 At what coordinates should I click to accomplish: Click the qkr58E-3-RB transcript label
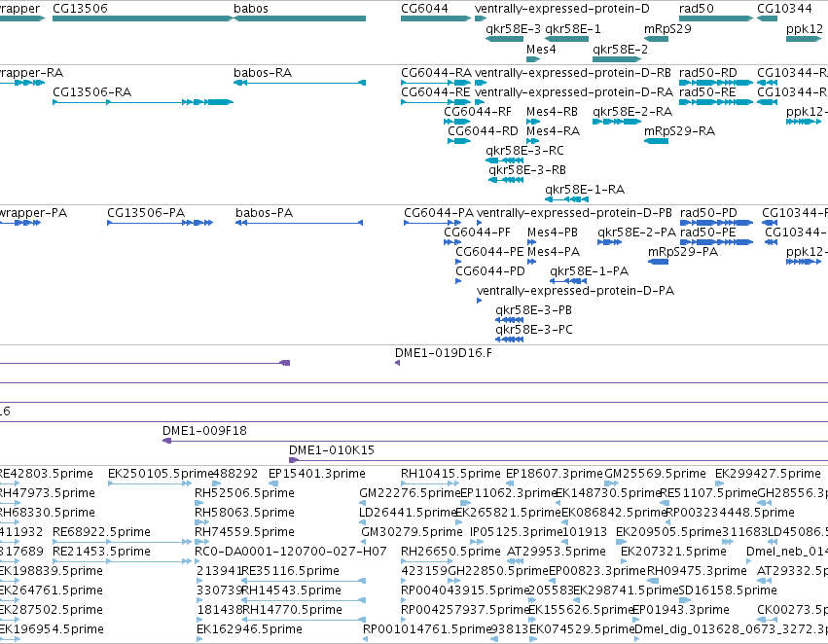[527, 170]
